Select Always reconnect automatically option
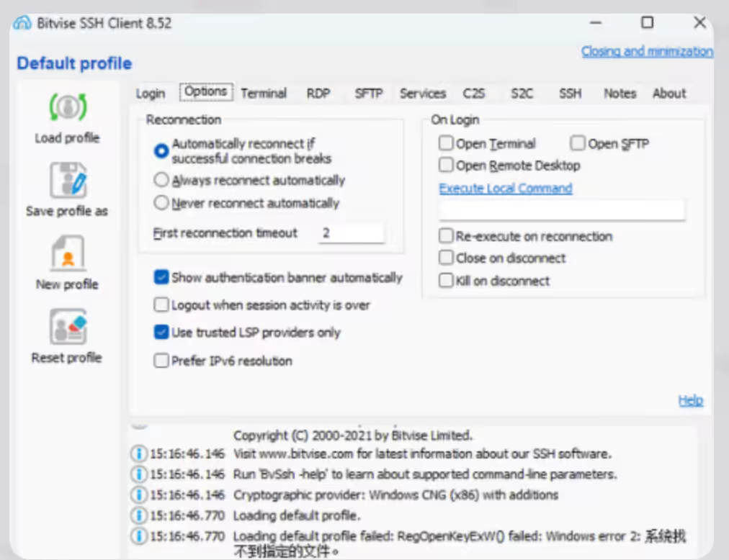This screenshot has width=729, height=560. 161,179
